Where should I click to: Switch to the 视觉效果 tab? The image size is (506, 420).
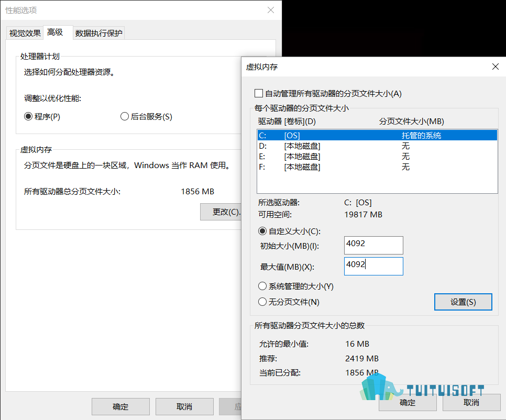pos(25,33)
